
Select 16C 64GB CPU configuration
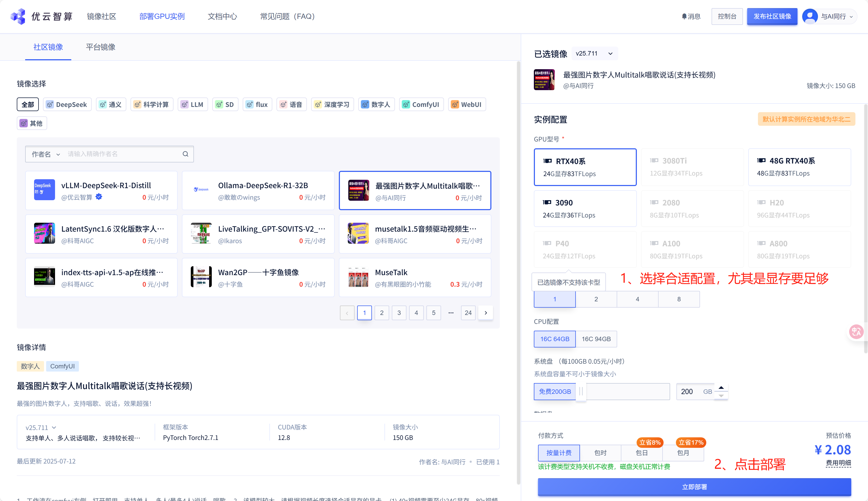555,339
